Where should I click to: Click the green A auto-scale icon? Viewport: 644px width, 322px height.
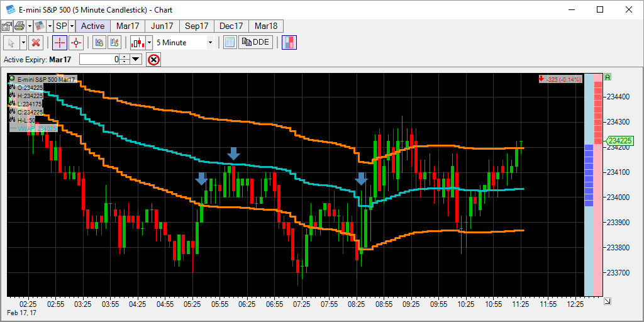coord(608,77)
